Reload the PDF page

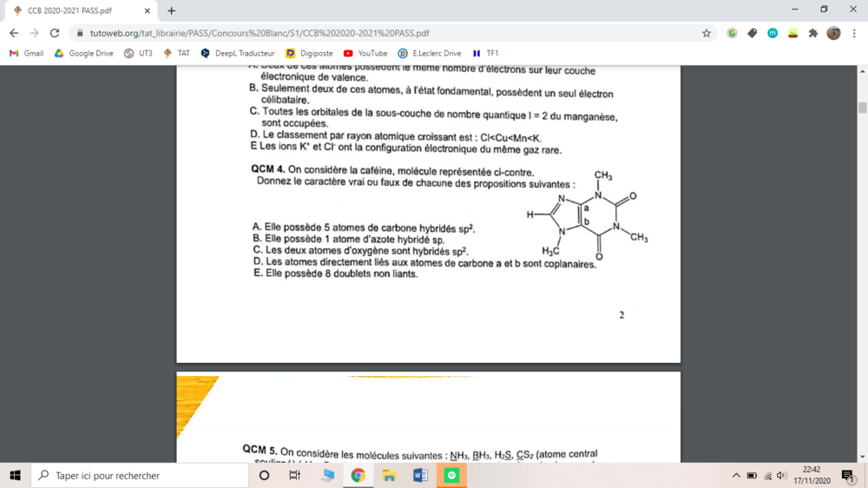coord(55,33)
